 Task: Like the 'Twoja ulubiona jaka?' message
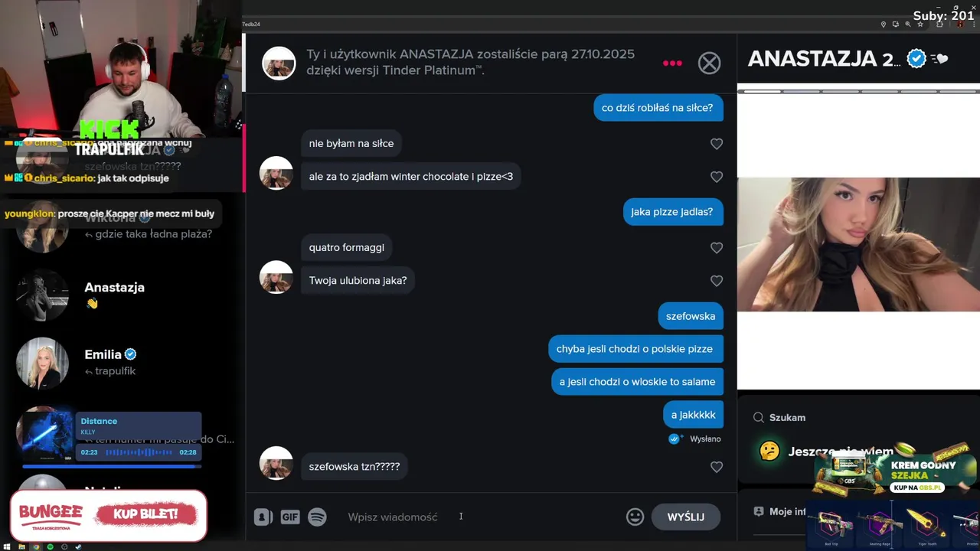717,281
